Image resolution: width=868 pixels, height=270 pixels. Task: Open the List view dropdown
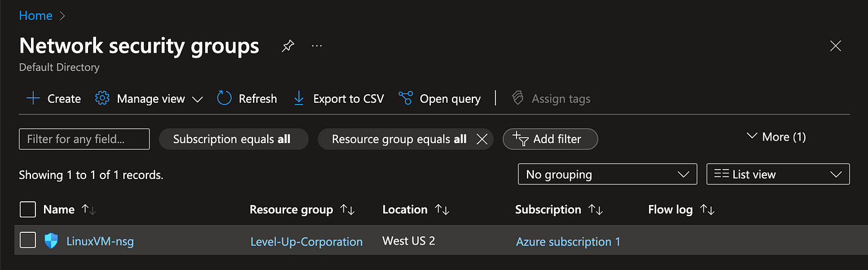(x=778, y=175)
